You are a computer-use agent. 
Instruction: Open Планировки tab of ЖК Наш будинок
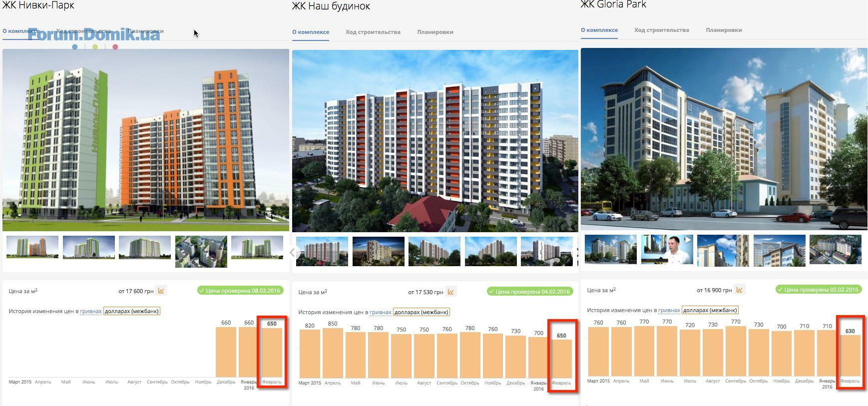tap(435, 32)
